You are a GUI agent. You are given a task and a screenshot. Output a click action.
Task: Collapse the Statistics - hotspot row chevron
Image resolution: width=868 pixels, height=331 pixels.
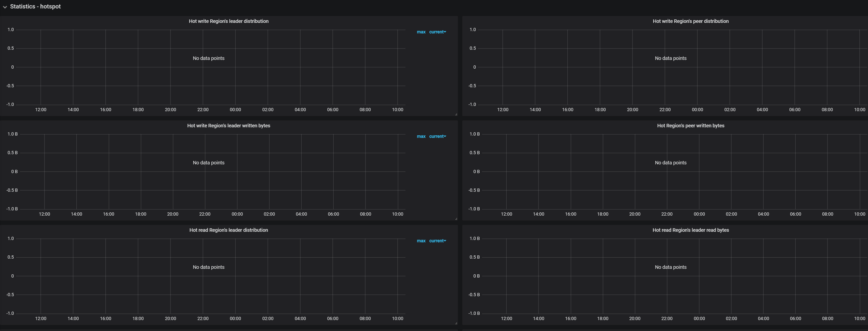point(5,7)
